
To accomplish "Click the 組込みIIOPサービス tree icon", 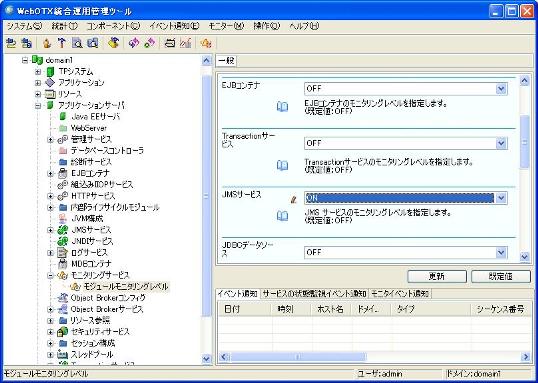I will click(63, 185).
